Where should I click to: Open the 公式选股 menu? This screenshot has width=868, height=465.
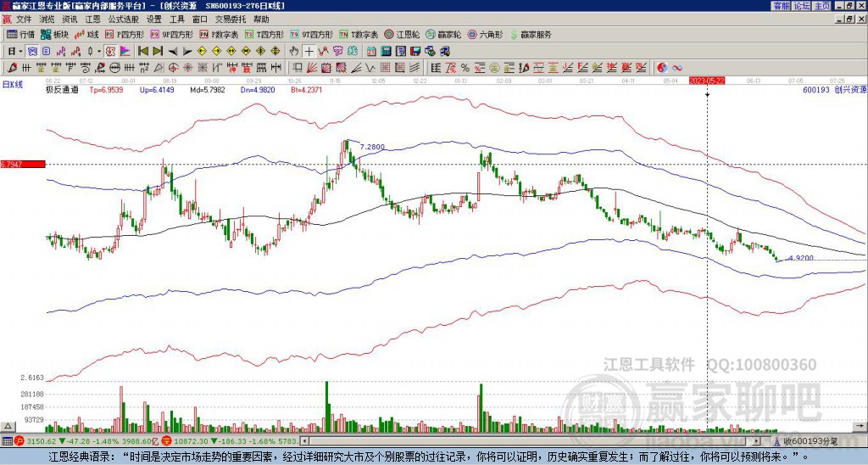click(x=124, y=19)
